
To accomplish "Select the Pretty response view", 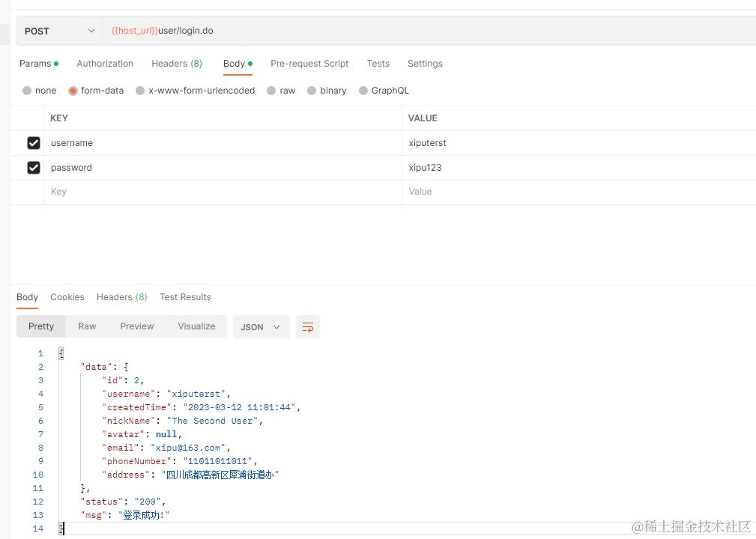I will click(41, 326).
